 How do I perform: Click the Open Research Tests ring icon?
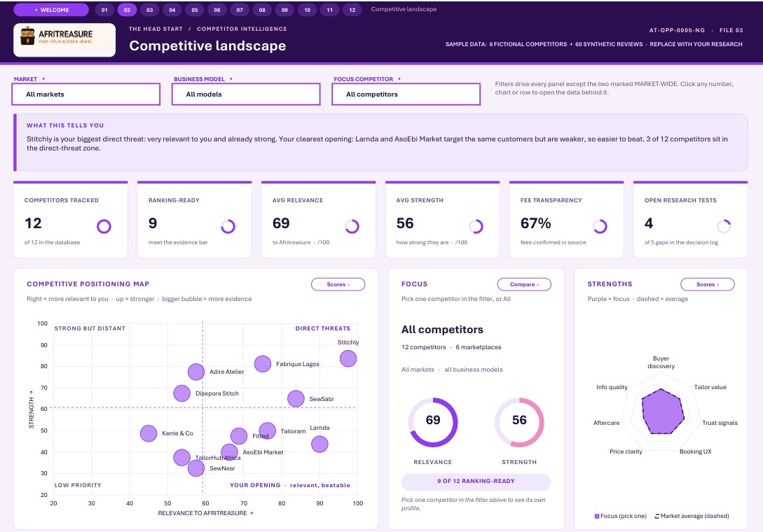pos(724,227)
